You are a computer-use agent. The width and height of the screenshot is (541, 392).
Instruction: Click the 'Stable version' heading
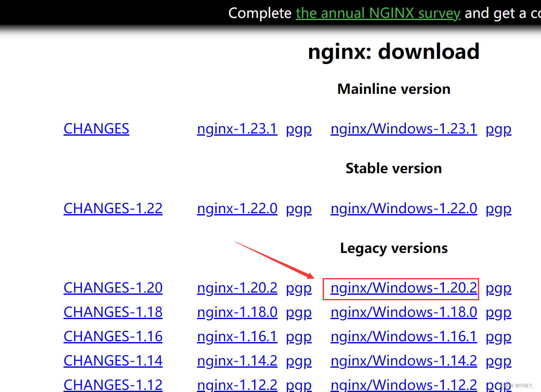tap(393, 168)
